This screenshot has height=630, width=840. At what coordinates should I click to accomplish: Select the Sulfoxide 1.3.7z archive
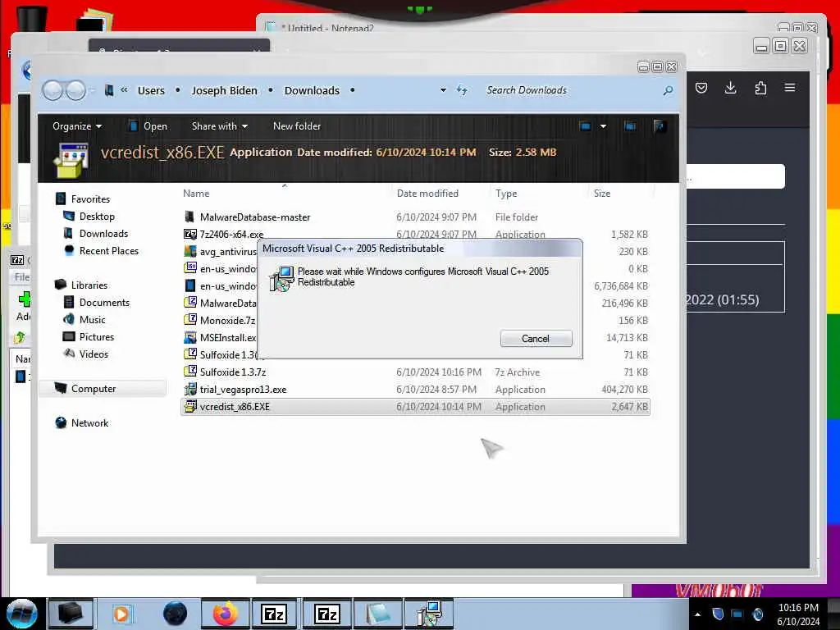point(233,372)
